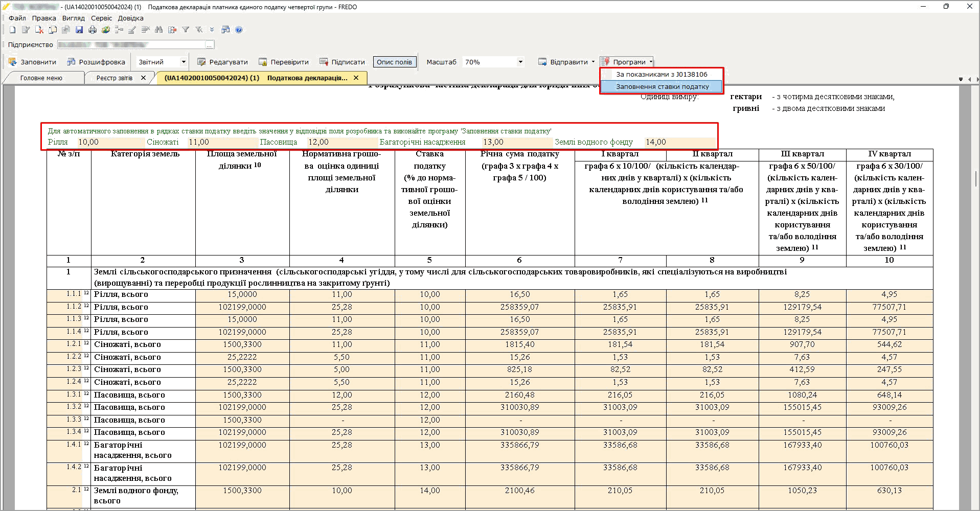Viewport: 980px width, 511px height.
Task: Click the copy document icon
Action: (x=53, y=30)
